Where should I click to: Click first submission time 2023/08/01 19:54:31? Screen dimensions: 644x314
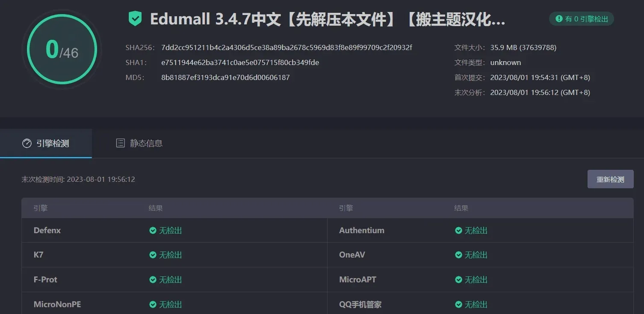pyautogui.click(x=540, y=77)
